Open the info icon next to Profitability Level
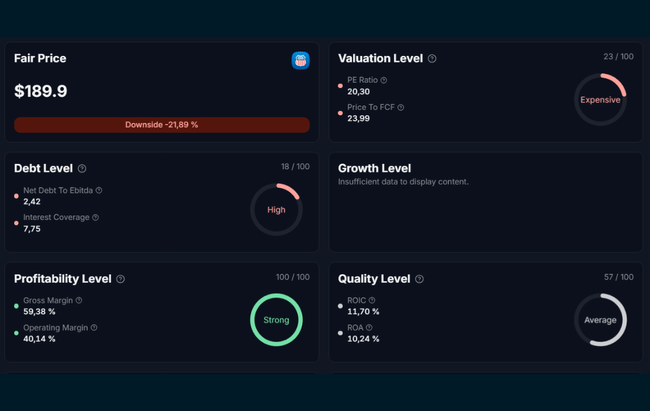This screenshot has width=650, height=411. (121, 279)
